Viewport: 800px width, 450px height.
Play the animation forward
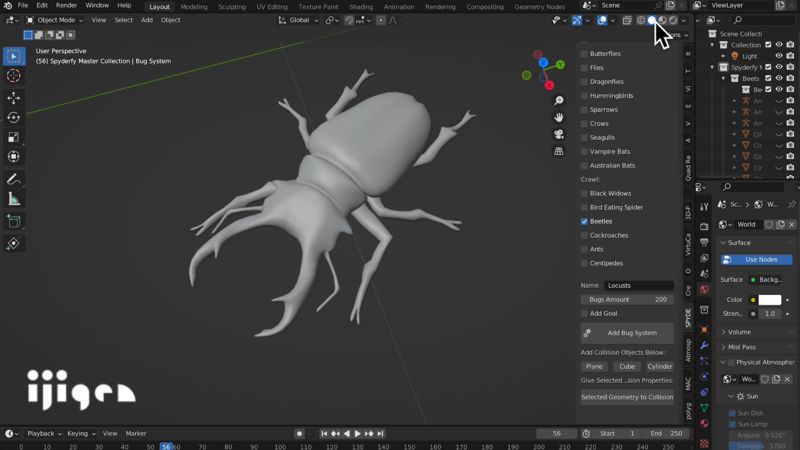(358, 434)
